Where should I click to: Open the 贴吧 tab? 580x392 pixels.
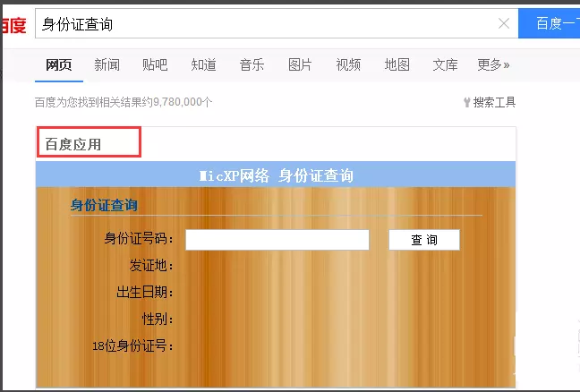[155, 65]
